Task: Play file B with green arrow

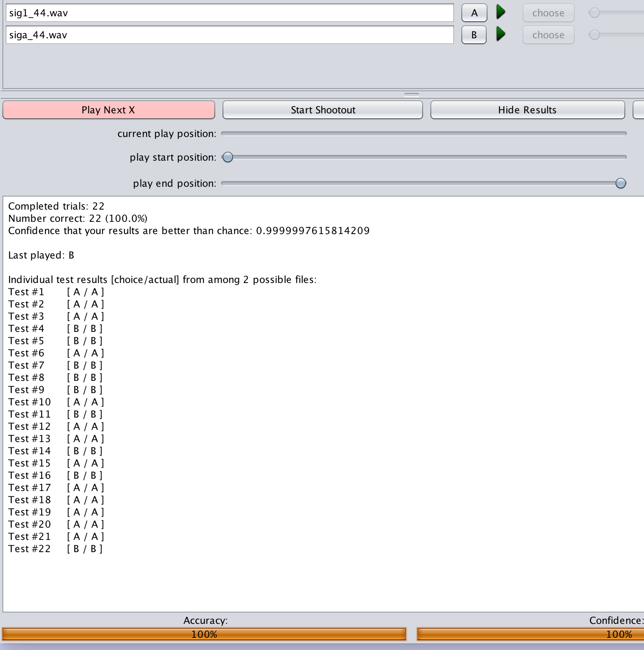Action: tap(501, 34)
